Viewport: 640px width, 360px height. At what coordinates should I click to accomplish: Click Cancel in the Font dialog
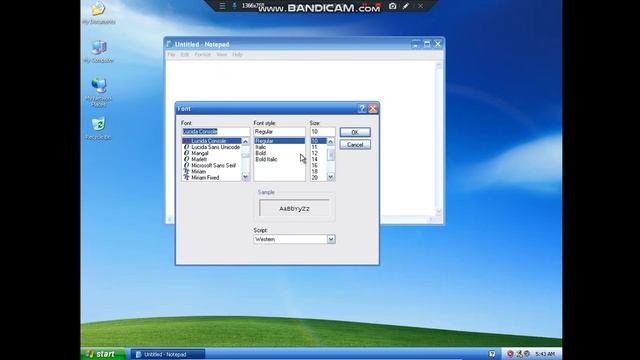pos(355,145)
